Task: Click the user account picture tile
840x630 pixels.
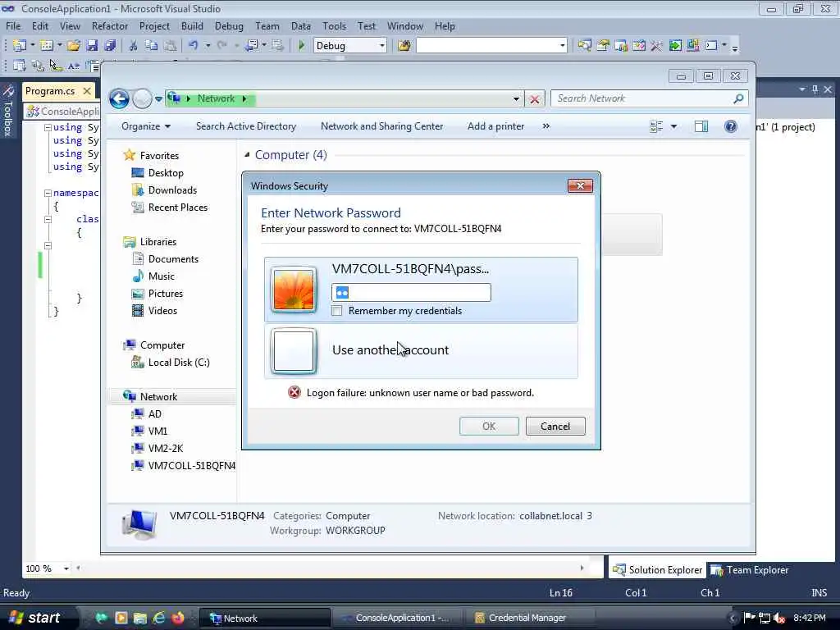Action: click(294, 290)
